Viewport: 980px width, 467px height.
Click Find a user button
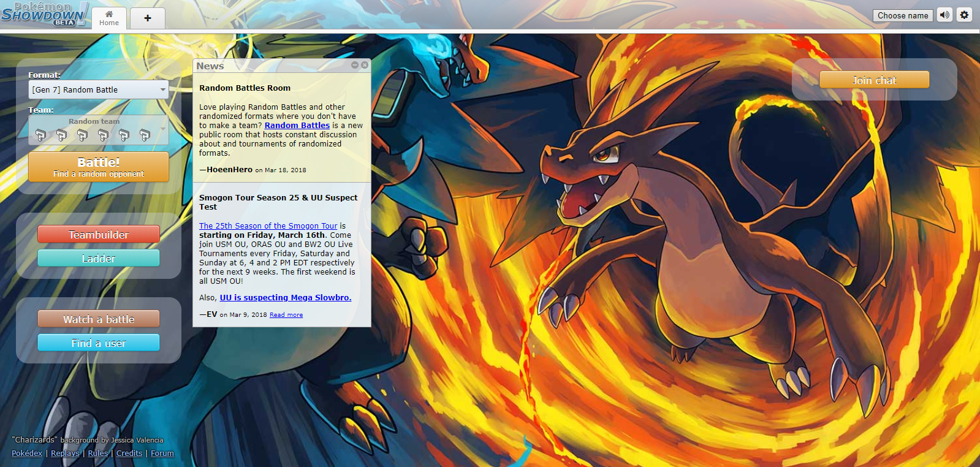pyautogui.click(x=99, y=343)
